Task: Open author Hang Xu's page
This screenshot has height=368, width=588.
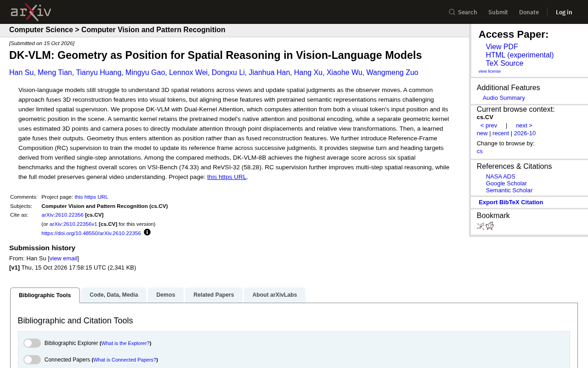Action: (308, 73)
